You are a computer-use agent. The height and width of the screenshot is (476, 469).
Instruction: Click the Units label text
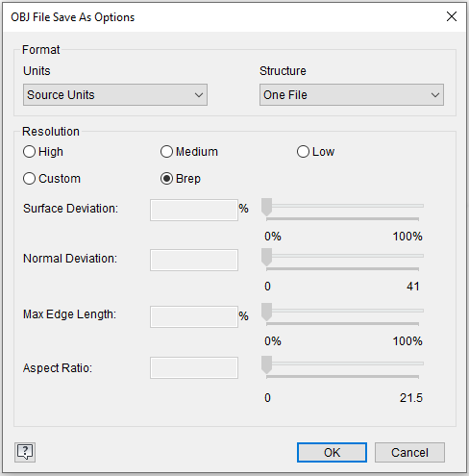(x=37, y=71)
